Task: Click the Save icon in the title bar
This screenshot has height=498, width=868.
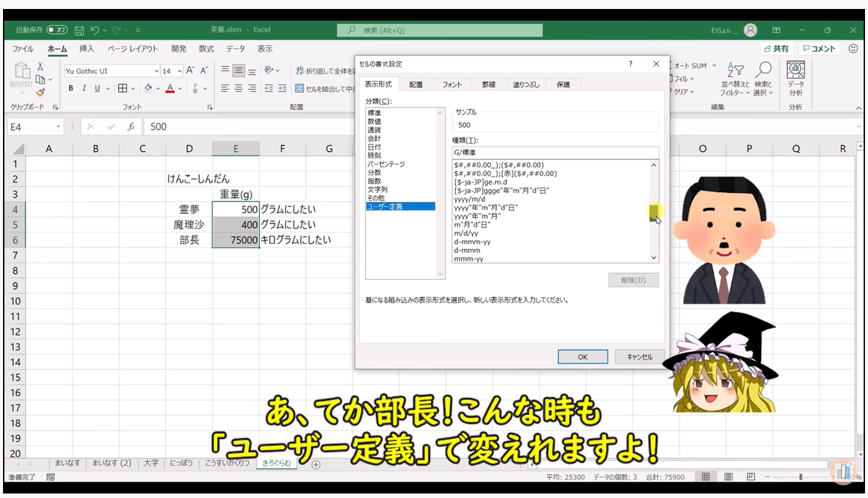Action: pos(79,30)
